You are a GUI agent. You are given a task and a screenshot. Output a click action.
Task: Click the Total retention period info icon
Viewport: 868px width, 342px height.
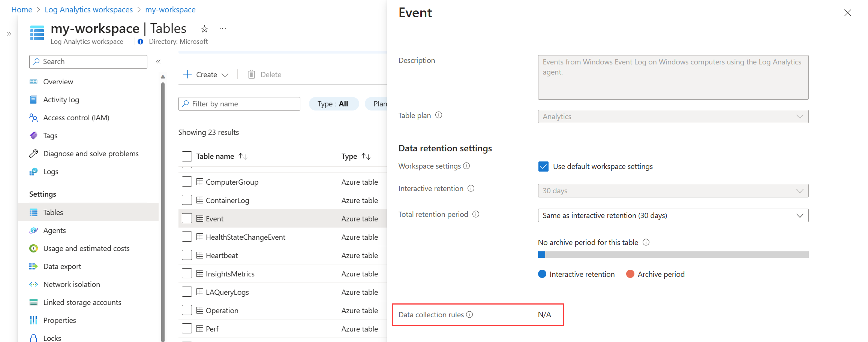click(x=476, y=214)
